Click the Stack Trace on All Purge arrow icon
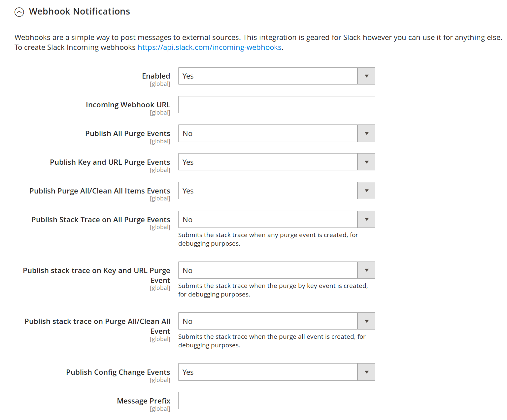Image resolution: width=507 pixels, height=420 pixels. [x=366, y=219]
